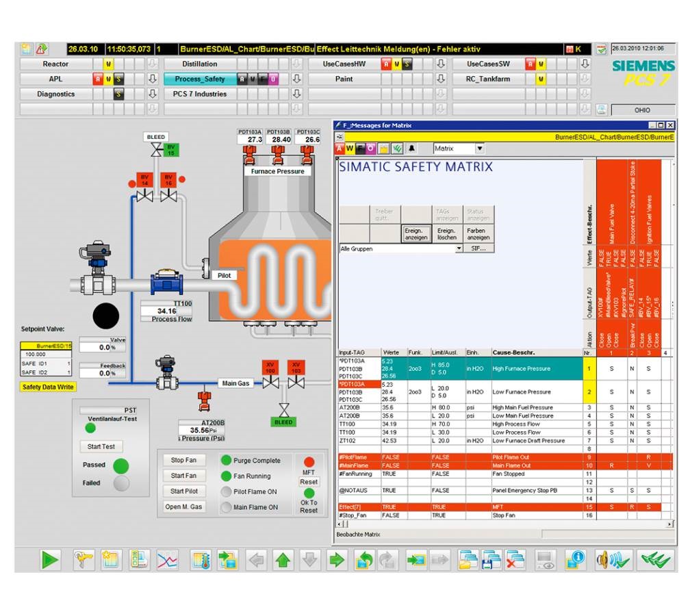Click the Valve setpoint value field
690x616 pixels.
pos(103,348)
